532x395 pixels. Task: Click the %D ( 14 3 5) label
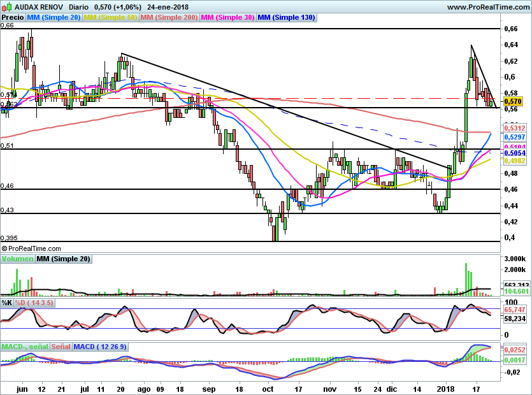[x=34, y=303]
